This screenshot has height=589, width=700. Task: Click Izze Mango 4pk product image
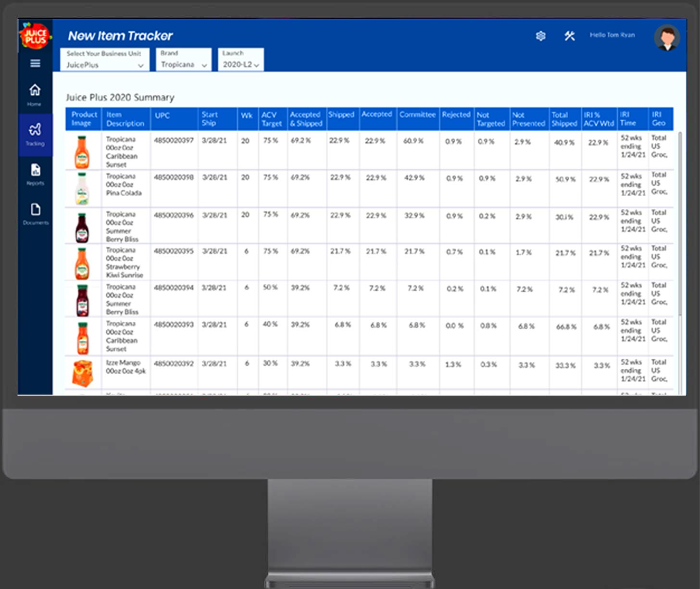coord(83,374)
